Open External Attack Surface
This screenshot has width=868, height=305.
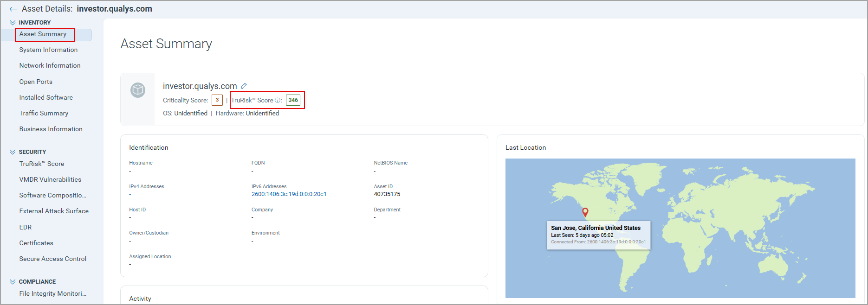(54, 211)
